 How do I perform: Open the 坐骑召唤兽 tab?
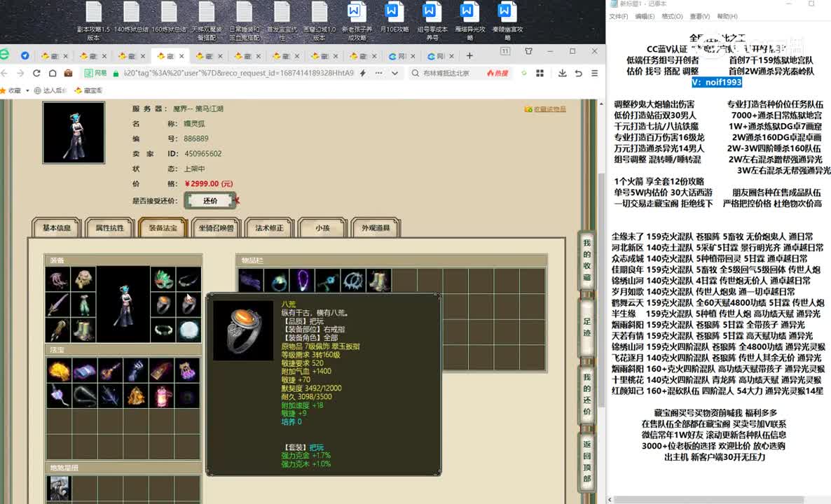(x=217, y=227)
